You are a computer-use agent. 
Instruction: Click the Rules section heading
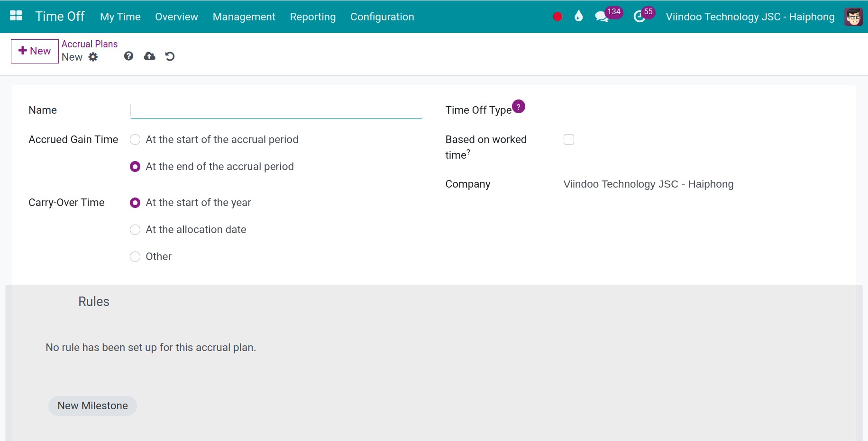click(x=94, y=302)
